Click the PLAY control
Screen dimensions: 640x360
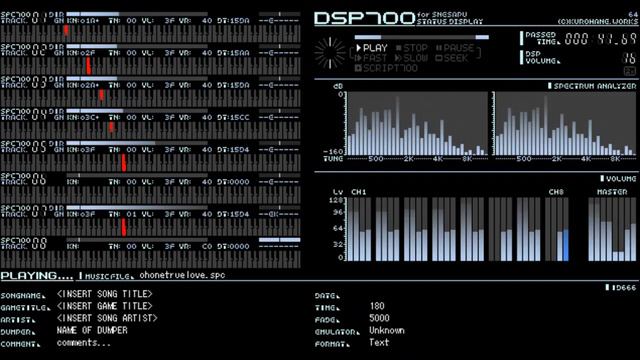click(372, 48)
